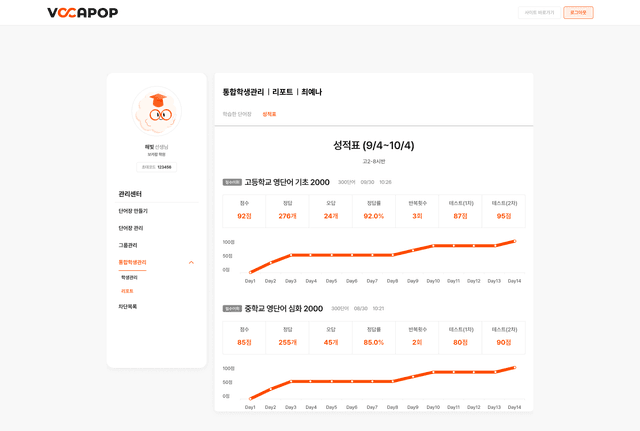
Task: Click the 80점 first test cell
Action: click(460, 338)
